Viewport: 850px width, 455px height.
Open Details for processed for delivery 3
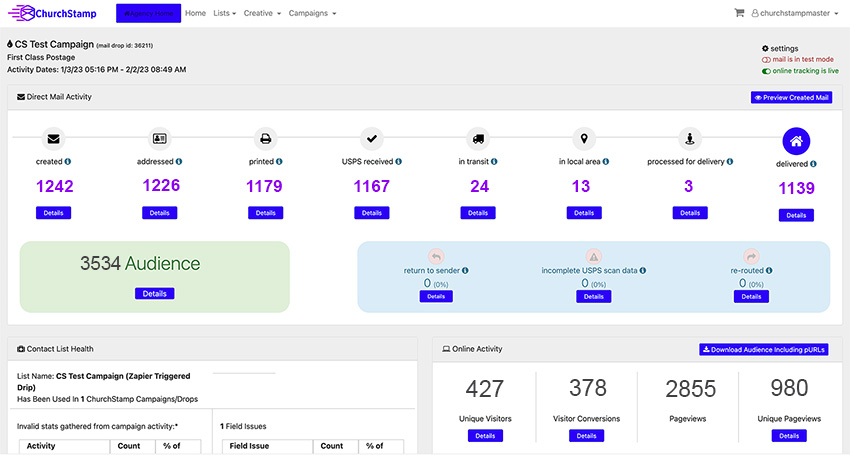(x=690, y=213)
